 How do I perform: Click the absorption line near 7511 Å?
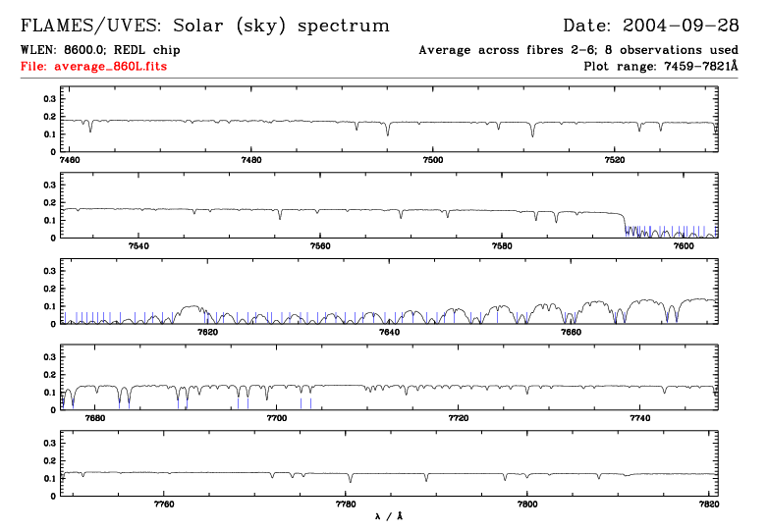pos(533,130)
